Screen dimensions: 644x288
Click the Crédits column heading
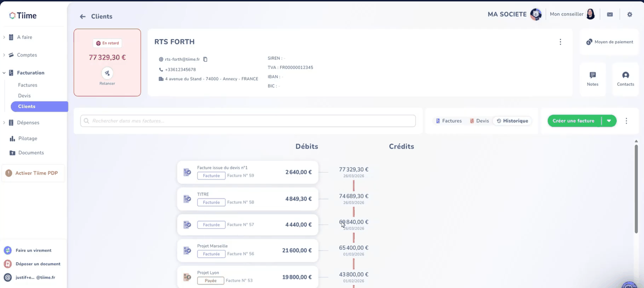point(401,147)
